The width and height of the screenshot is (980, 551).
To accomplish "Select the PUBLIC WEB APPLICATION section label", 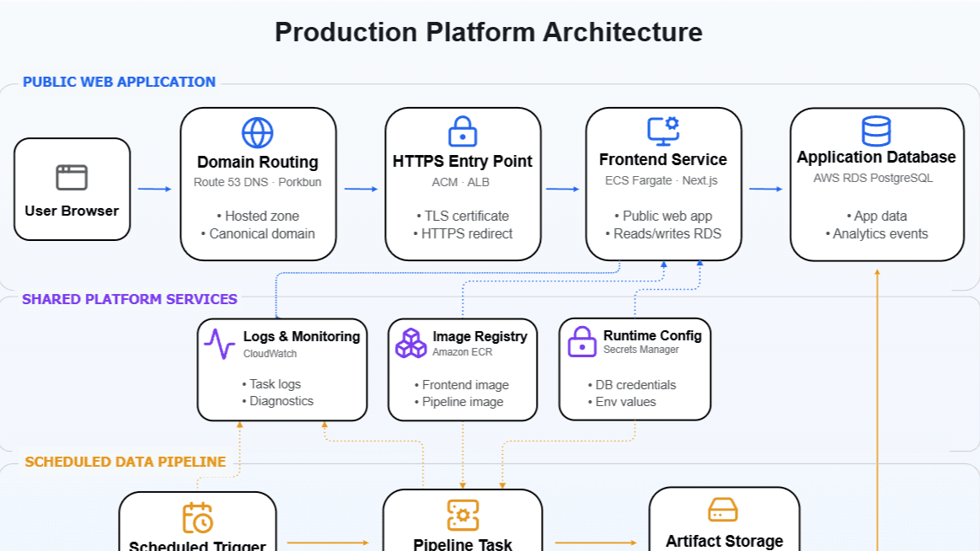I will (120, 82).
